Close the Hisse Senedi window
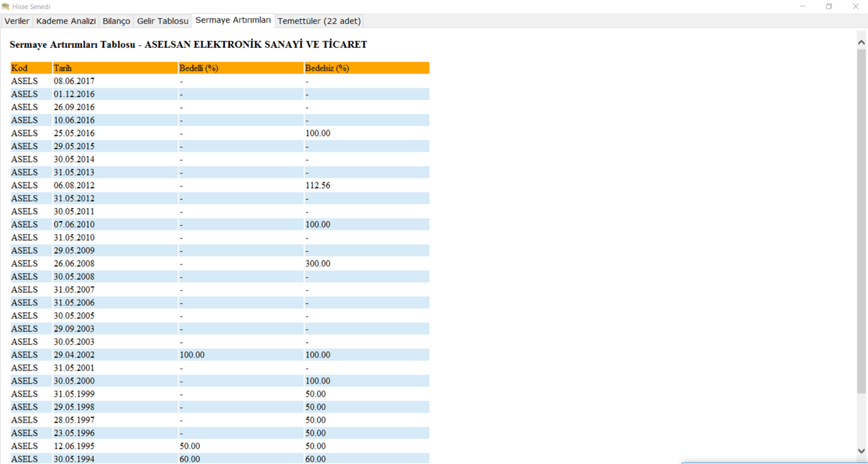868x464 pixels. [x=855, y=6]
